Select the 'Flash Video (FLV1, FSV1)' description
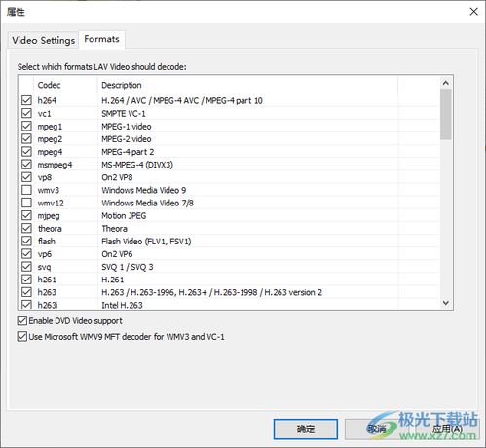 (x=146, y=242)
